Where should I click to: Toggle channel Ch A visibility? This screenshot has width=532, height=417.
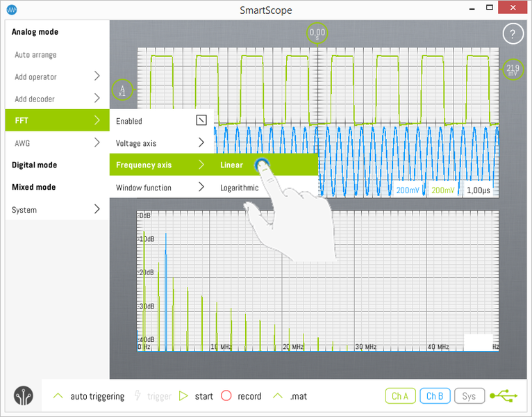coord(400,396)
